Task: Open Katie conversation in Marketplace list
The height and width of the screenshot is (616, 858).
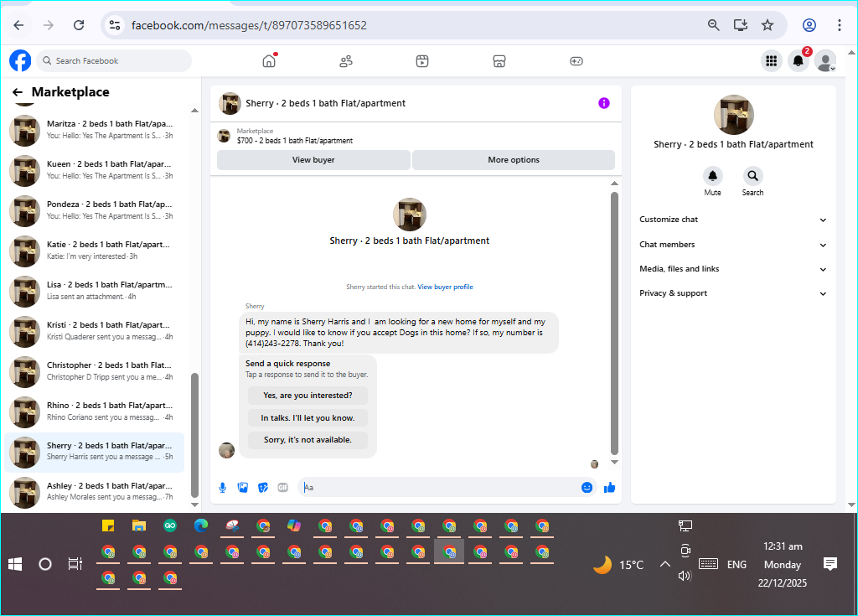Action: [x=94, y=251]
